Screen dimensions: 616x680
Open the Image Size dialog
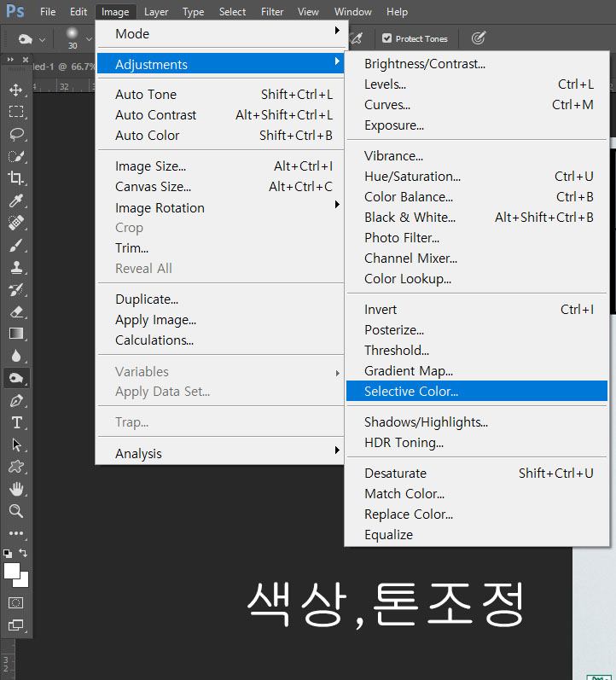pyautogui.click(x=221, y=166)
